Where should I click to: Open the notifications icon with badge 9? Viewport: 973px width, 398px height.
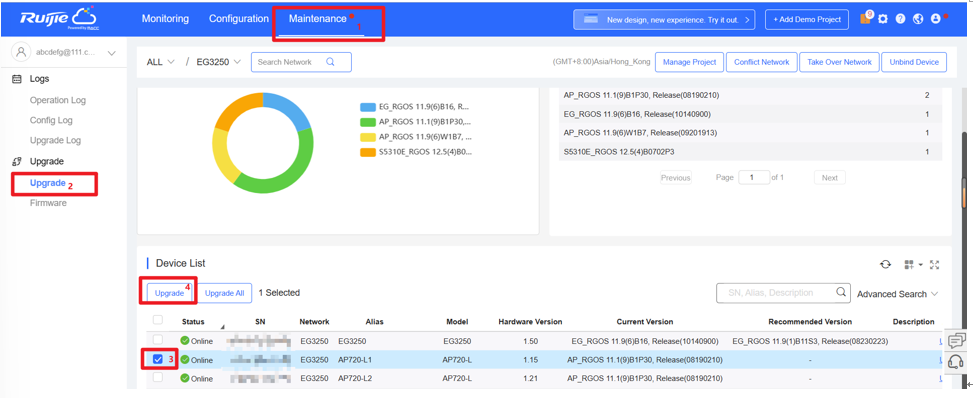[x=866, y=19]
